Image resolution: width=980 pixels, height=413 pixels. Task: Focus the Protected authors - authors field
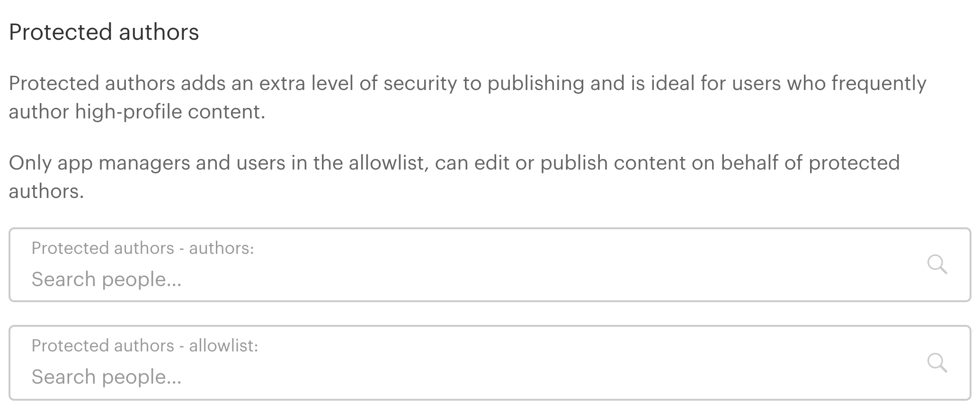click(473, 279)
